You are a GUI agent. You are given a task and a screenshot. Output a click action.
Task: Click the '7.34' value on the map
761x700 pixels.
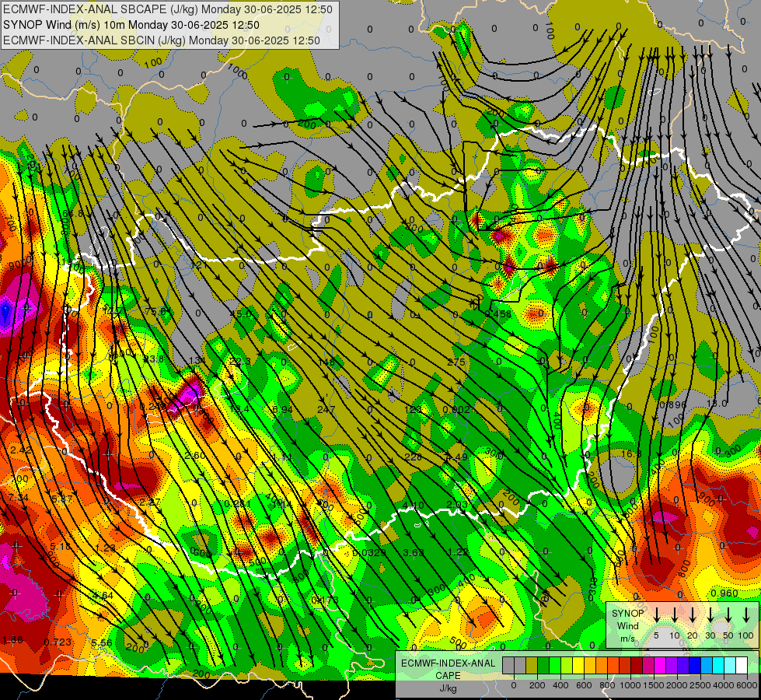(x=19, y=498)
